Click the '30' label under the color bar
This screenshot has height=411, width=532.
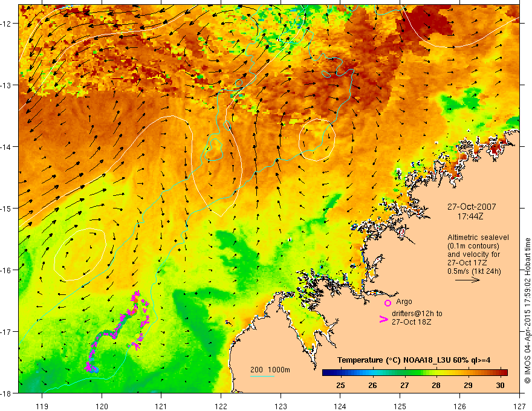pos(500,385)
